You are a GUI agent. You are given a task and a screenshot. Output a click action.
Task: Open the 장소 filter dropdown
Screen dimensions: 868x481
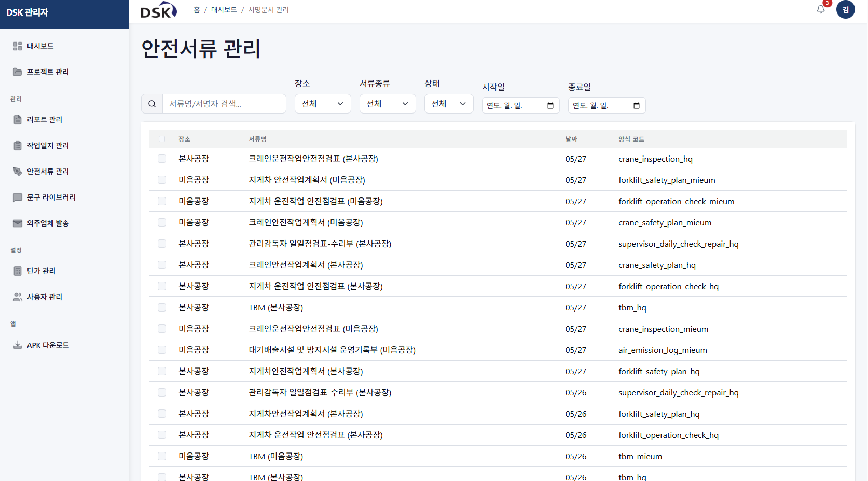(x=323, y=104)
